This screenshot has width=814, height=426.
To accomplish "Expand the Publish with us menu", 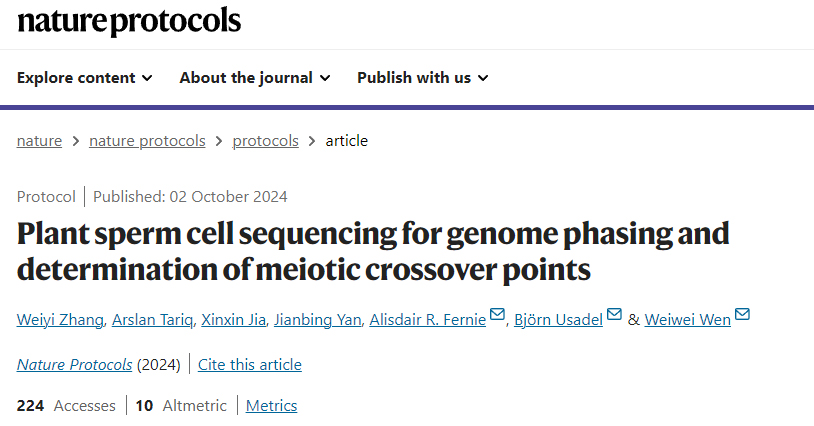I will 422,78.
